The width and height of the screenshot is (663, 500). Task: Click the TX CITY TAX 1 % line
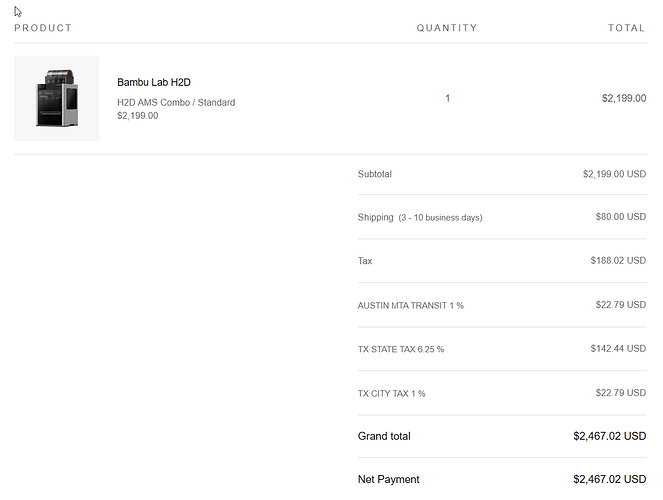click(x=502, y=393)
